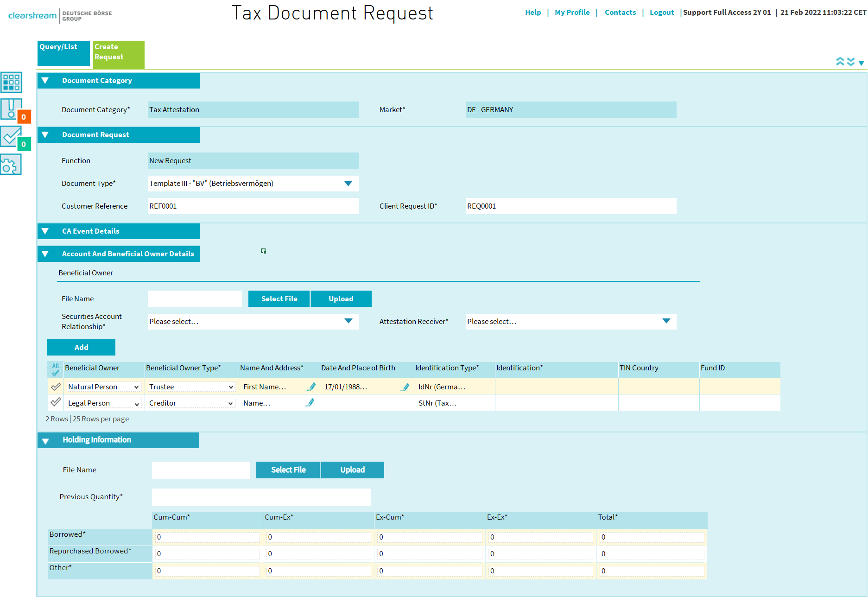Open the alerts icon with orange badge
The image size is (868, 597).
[x=11, y=109]
